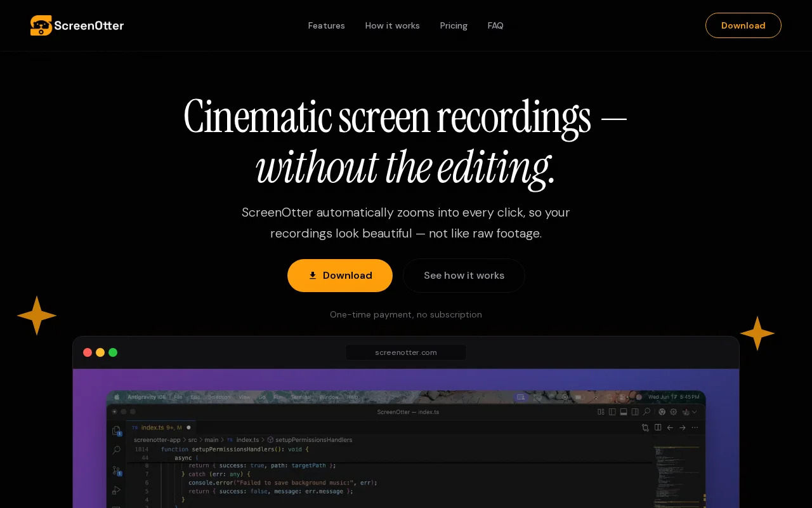Click the green dot in mock browser window
The height and width of the screenshot is (508, 812).
[113, 352]
